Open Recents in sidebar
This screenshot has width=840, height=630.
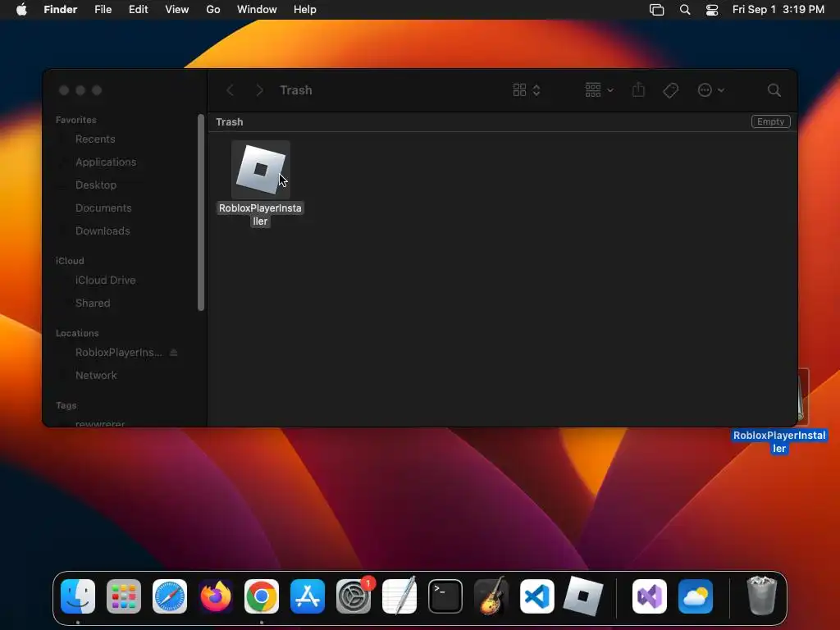(95, 139)
